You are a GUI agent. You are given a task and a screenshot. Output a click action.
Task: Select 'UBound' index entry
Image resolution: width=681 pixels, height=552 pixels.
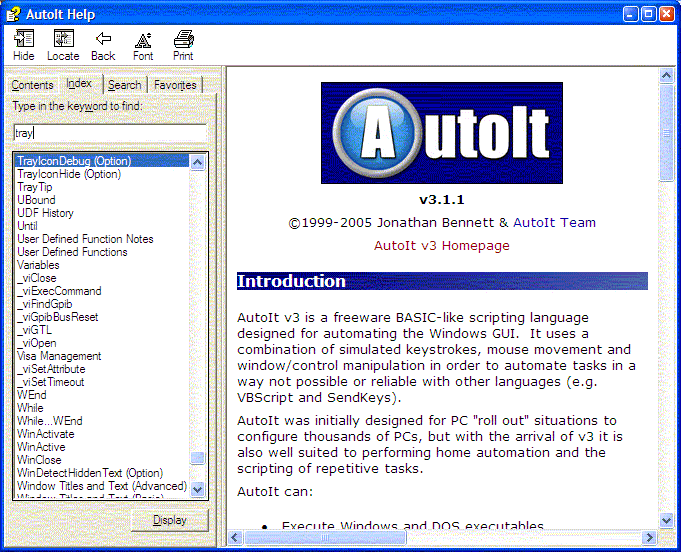click(36, 200)
